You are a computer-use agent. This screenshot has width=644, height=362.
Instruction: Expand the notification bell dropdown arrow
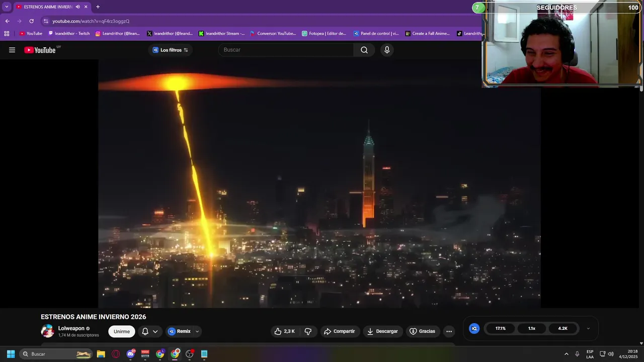click(155, 331)
